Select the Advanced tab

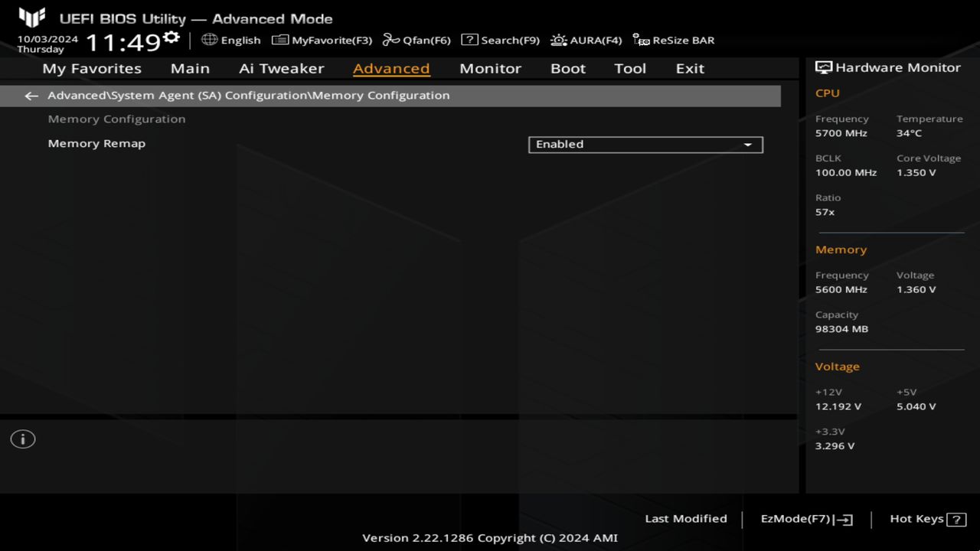coord(391,68)
